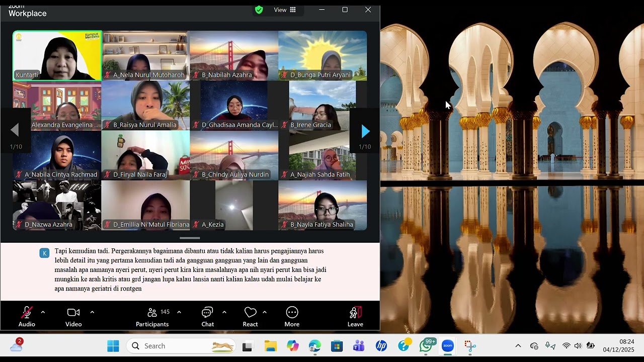
Task: Click the battery tray icon
Action: click(x=591, y=346)
